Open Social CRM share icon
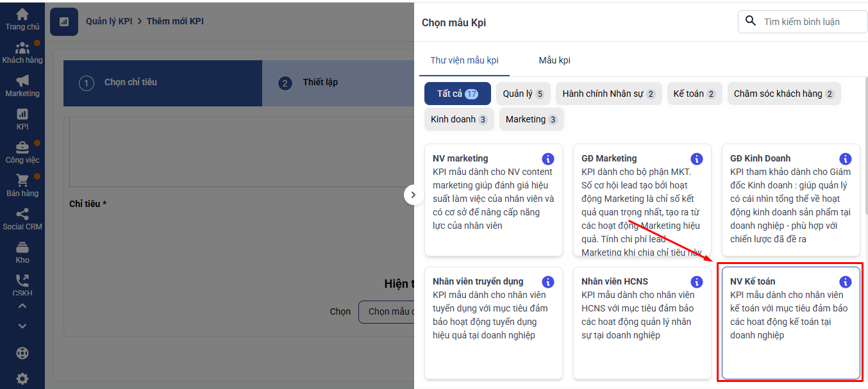This screenshot has height=389, width=868. pyautogui.click(x=22, y=215)
